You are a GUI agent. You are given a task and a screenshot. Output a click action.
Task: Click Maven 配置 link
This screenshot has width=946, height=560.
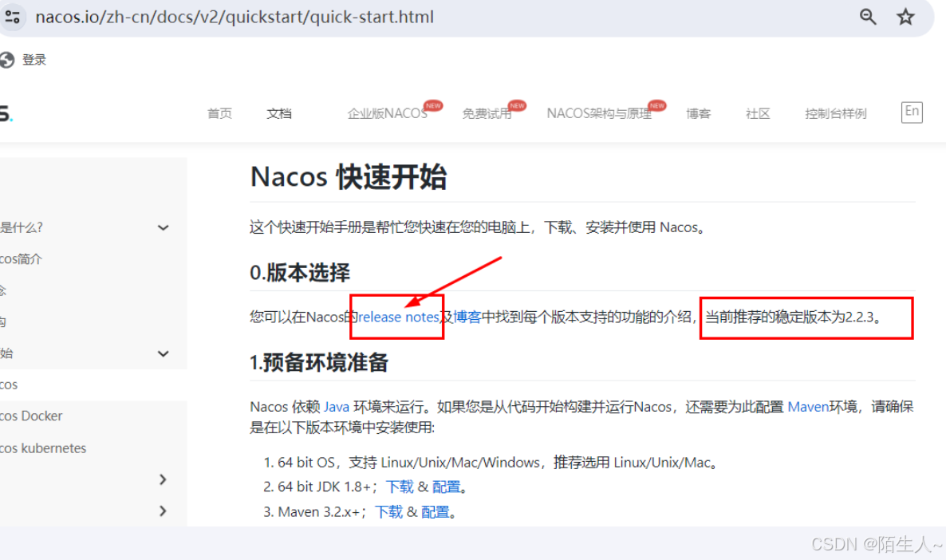[435, 511]
